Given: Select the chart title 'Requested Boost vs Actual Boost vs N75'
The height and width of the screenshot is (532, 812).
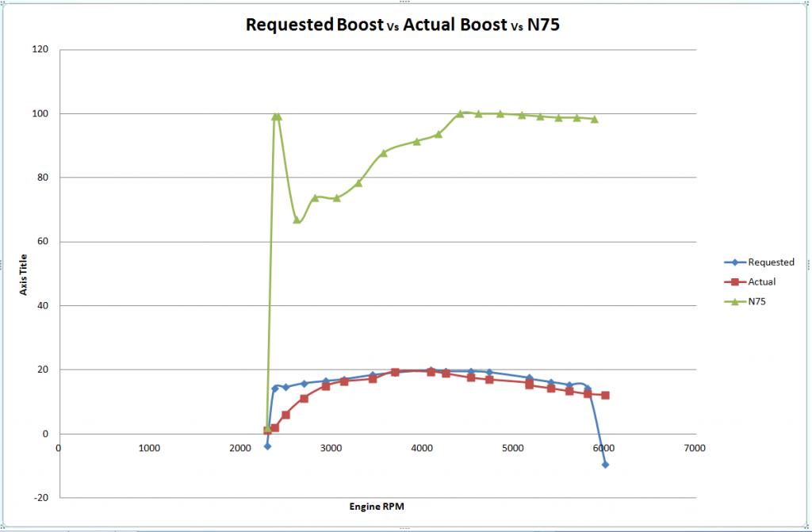Looking at the screenshot, I should point(407,24).
